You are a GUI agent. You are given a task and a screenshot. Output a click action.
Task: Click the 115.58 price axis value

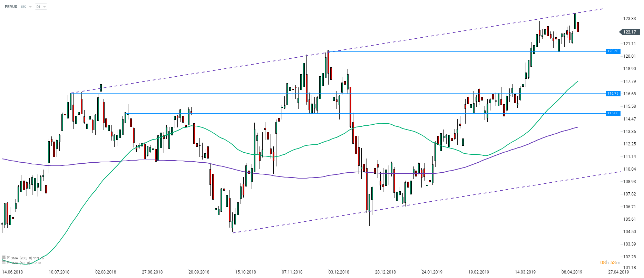tap(630, 106)
